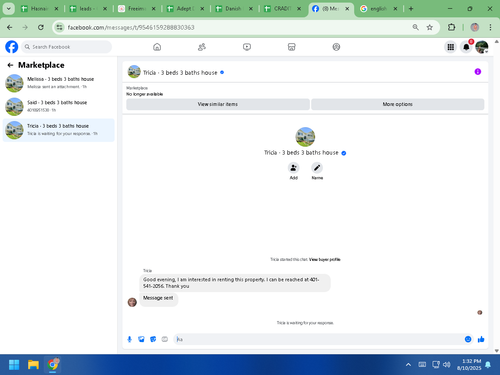The image size is (500, 375).
Task: Open the Marketplace storefront icon
Action: click(x=291, y=47)
